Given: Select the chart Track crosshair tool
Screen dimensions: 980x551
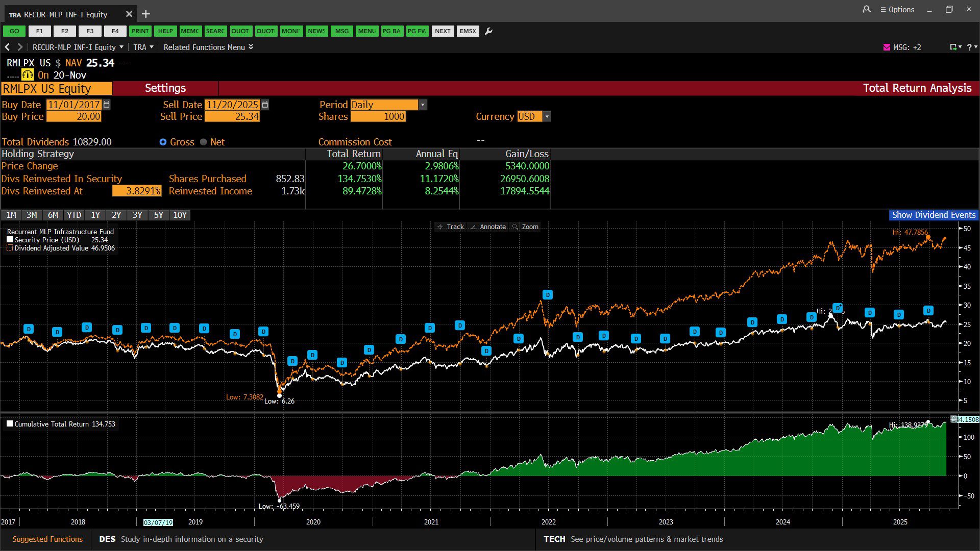Looking at the screenshot, I should 450,227.
